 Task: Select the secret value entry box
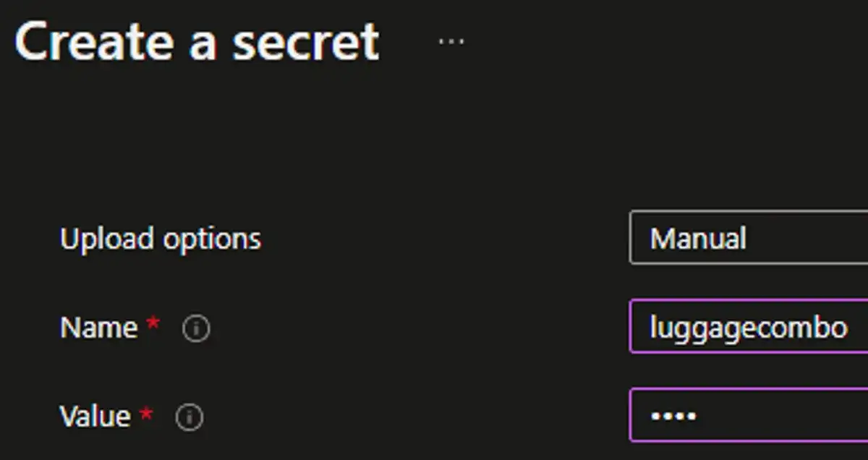click(x=745, y=415)
